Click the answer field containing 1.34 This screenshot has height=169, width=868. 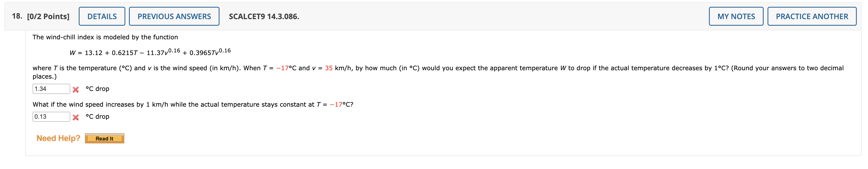51,89
